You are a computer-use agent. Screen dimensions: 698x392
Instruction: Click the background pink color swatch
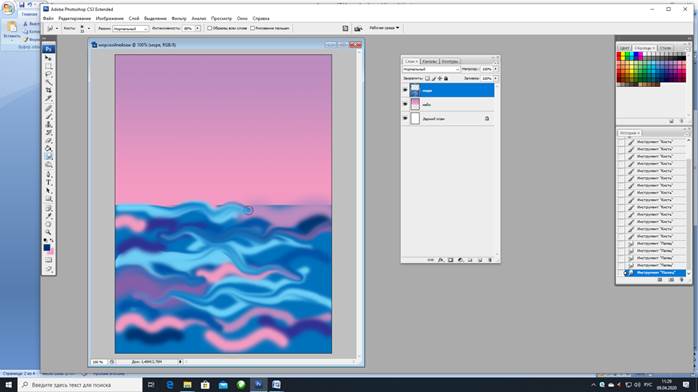(52, 252)
